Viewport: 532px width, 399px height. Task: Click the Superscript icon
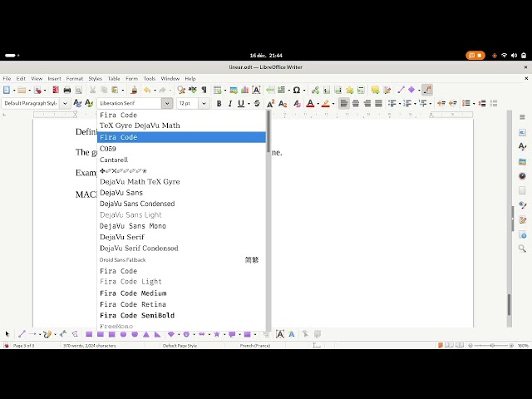click(271, 103)
